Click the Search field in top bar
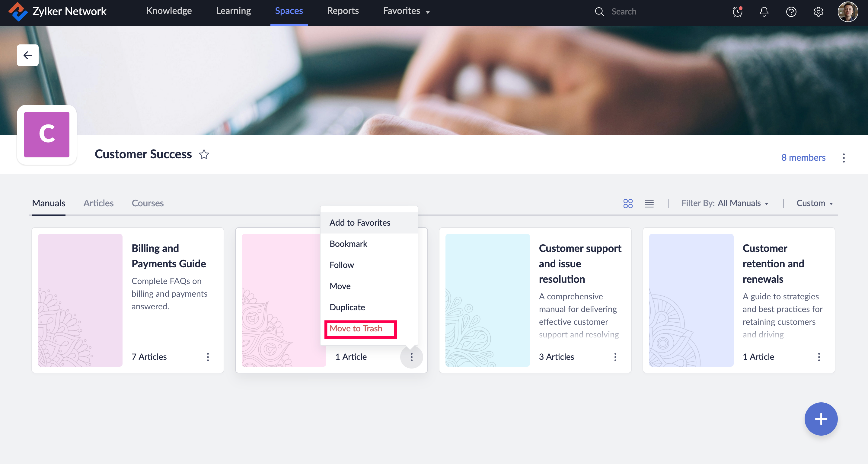The width and height of the screenshot is (868, 464). [x=623, y=12]
